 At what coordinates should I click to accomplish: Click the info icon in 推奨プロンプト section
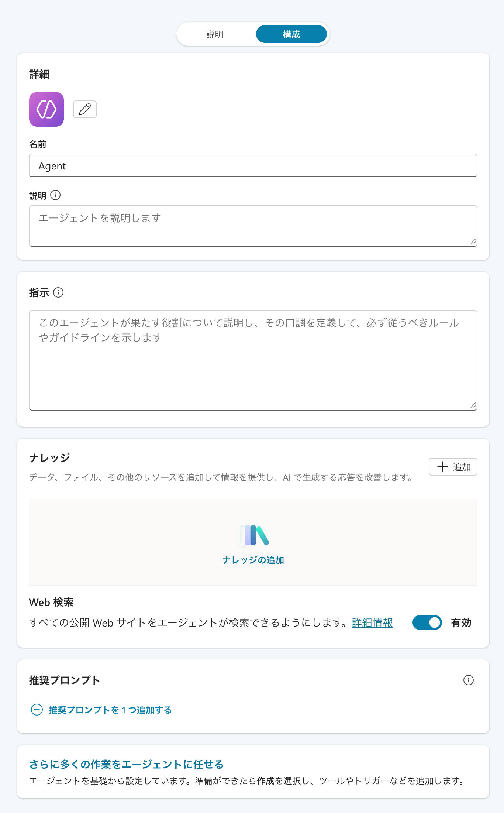pyautogui.click(x=468, y=680)
